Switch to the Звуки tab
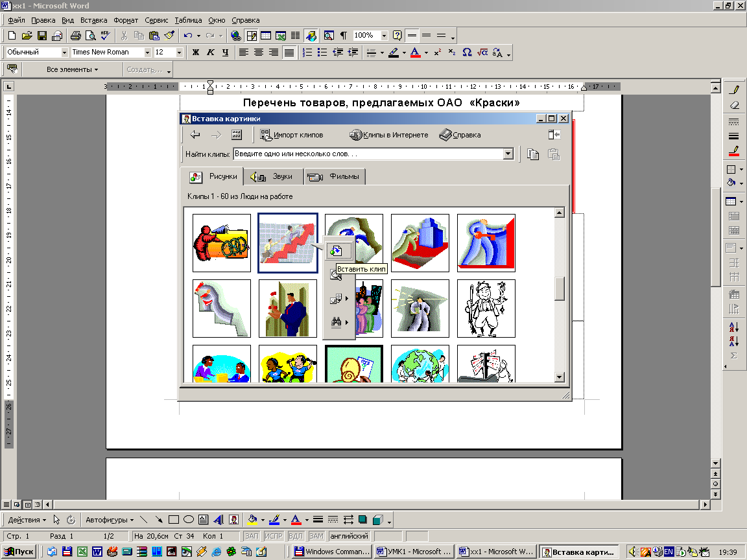The image size is (747, 560). click(x=274, y=177)
